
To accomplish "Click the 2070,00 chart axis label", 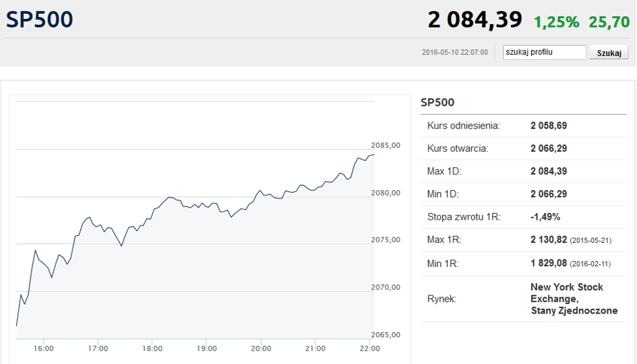I will pos(386,287).
